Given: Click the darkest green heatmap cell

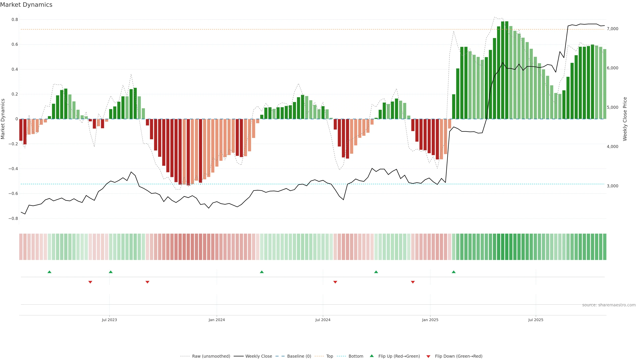Looking at the screenshot, I should [507, 247].
